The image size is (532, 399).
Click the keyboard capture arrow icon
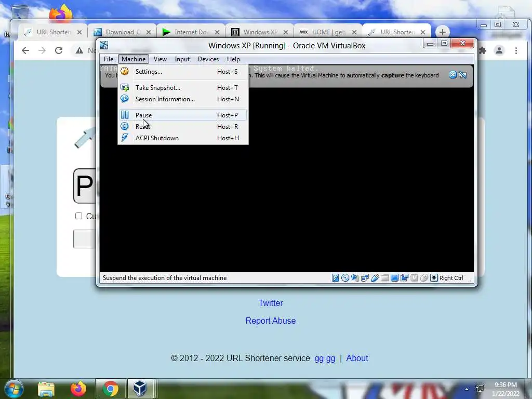coord(434,278)
